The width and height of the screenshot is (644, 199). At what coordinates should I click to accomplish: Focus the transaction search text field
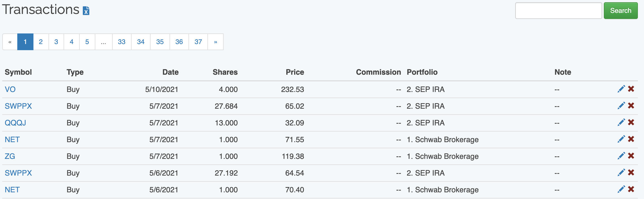(558, 11)
